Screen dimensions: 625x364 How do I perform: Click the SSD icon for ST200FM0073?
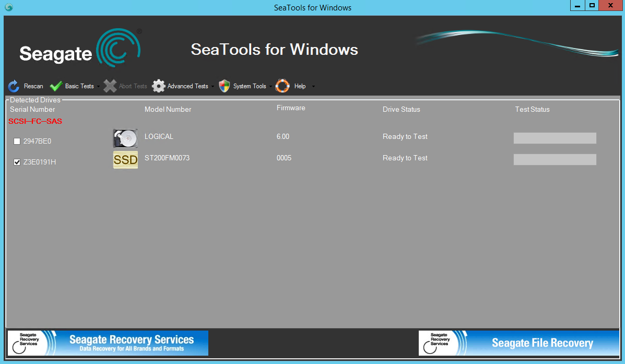point(125,159)
